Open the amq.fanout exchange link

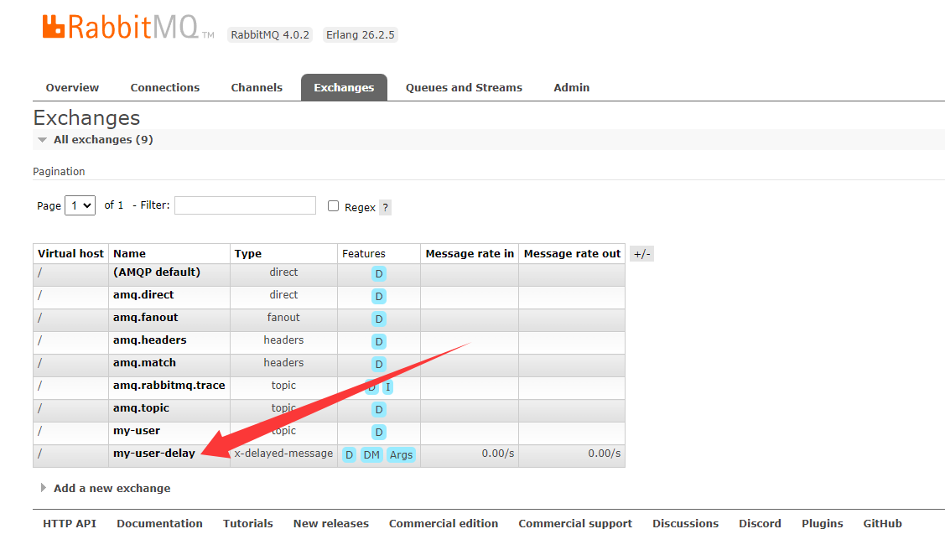coord(146,318)
